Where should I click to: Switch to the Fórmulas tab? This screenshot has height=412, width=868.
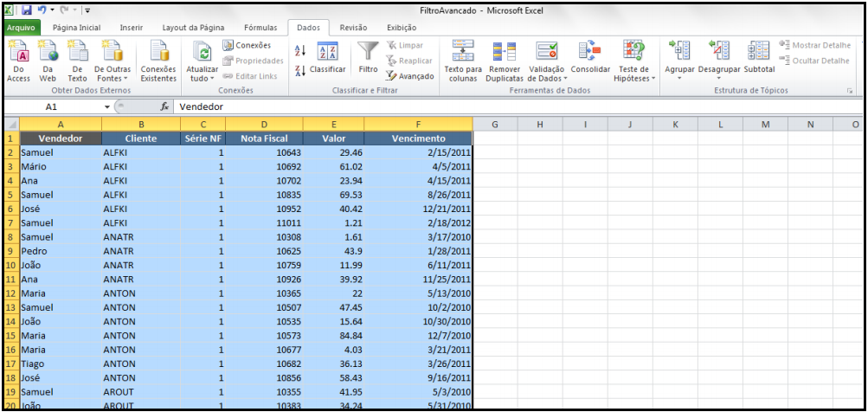[260, 28]
